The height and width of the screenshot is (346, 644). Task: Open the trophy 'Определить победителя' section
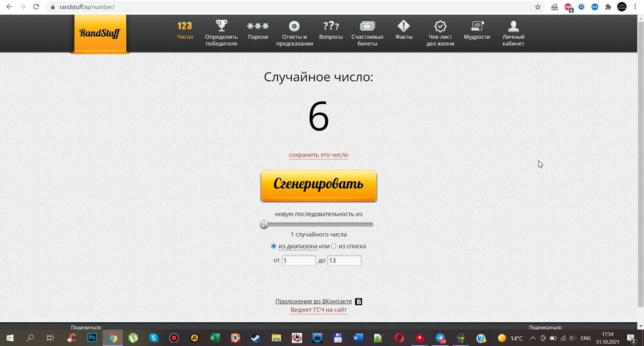pyautogui.click(x=222, y=26)
